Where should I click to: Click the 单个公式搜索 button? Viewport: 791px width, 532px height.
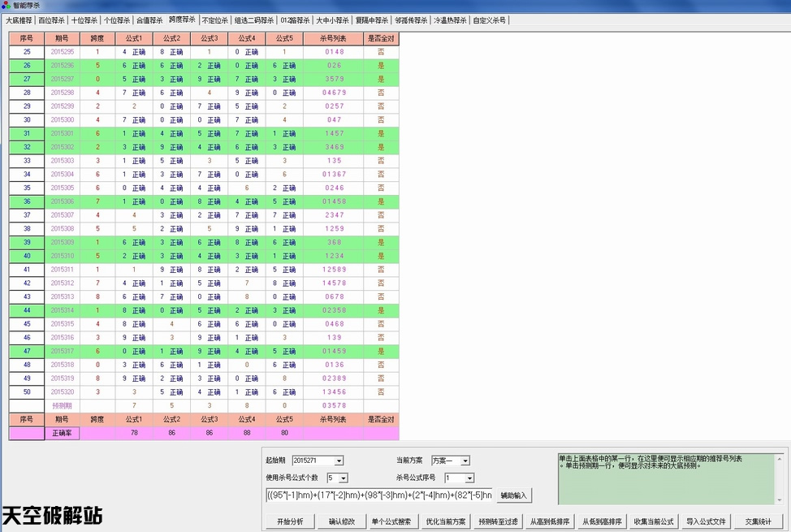pyautogui.click(x=391, y=521)
